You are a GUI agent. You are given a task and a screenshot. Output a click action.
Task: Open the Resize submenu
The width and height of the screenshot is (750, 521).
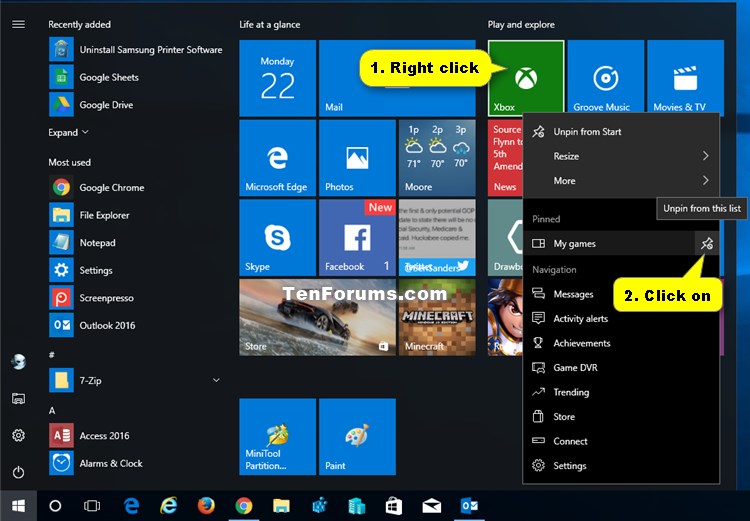621,156
